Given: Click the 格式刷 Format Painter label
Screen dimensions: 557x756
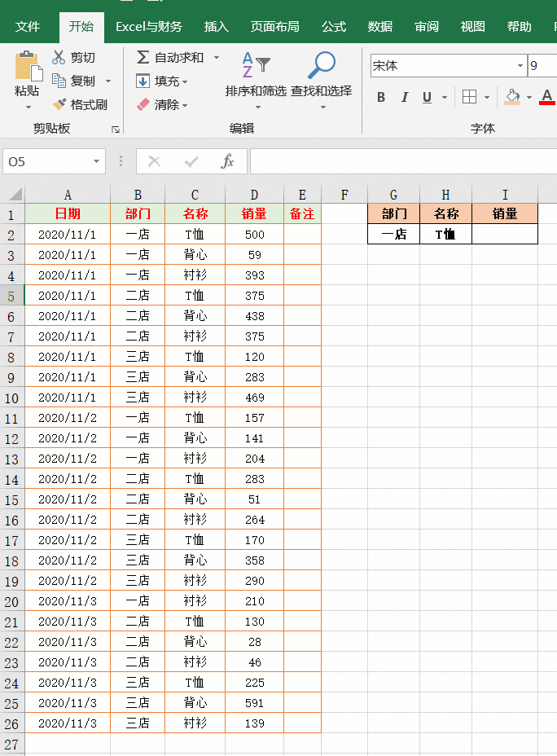Looking at the screenshot, I should (x=89, y=104).
